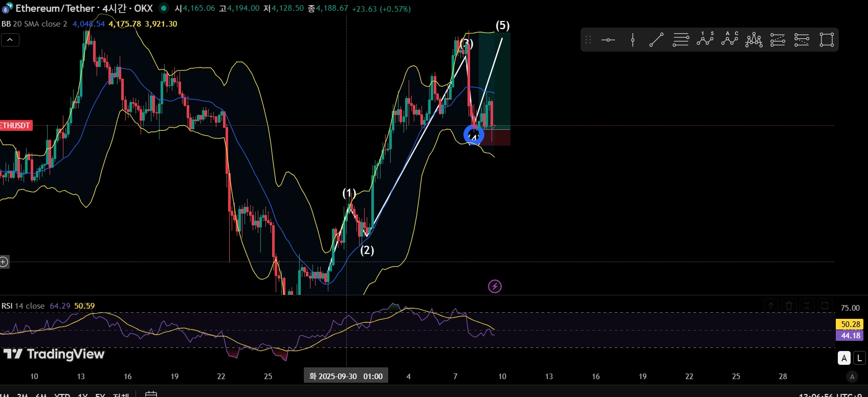Select the trend line tool

(657, 40)
